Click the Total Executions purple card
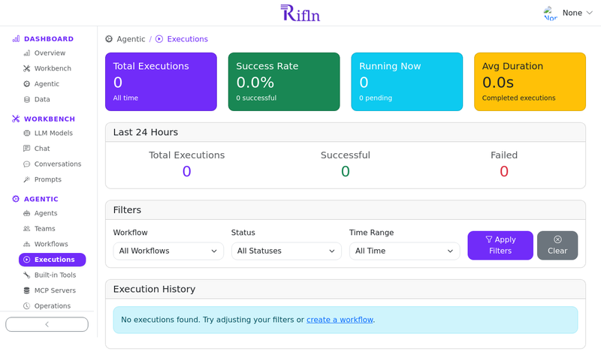 pyautogui.click(x=161, y=82)
